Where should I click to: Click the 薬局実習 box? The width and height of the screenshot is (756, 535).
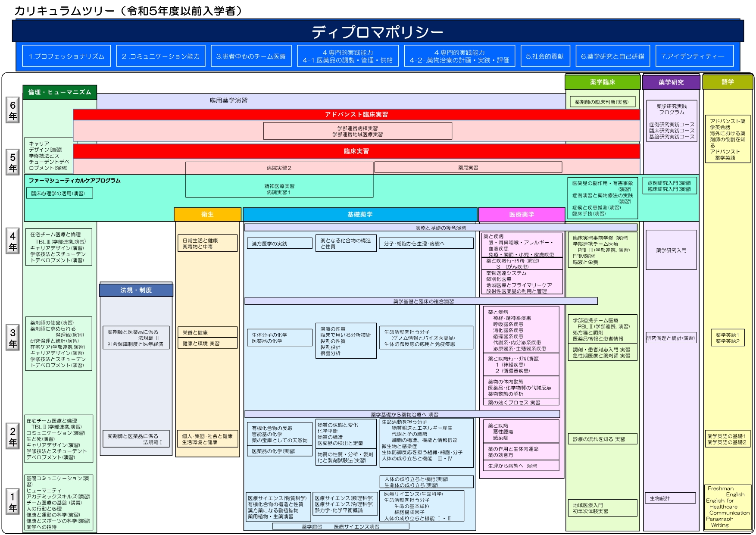pyautogui.click(x=468, y=167)
